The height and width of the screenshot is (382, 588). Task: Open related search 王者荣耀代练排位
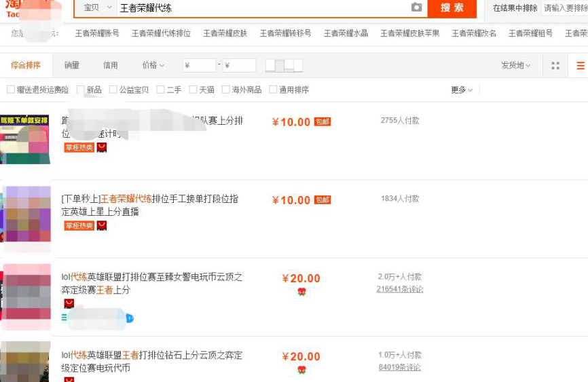(161, 33)
